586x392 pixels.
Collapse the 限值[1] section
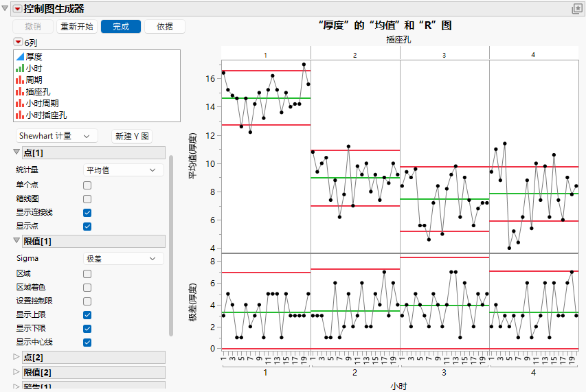coord(16,241)
